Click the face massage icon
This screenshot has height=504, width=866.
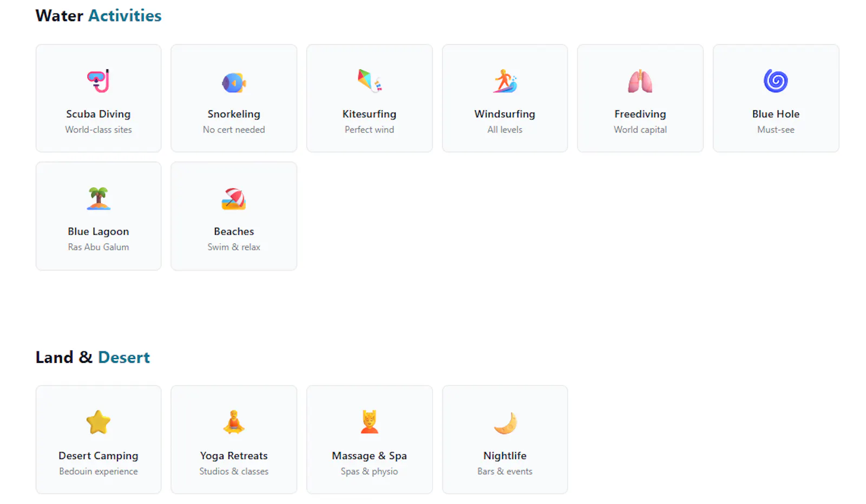[370, 422]
